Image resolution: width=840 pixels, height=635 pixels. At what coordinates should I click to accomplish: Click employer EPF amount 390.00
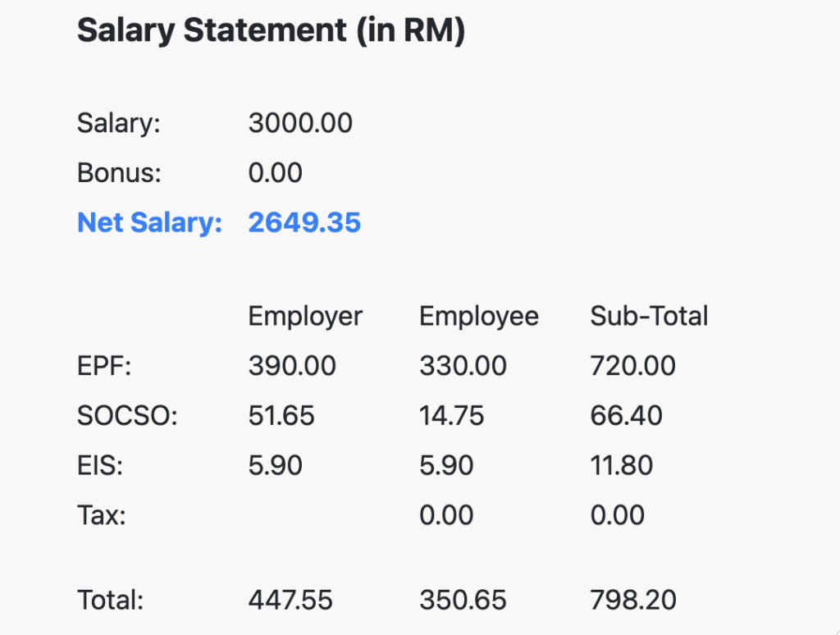coord(292,366)
